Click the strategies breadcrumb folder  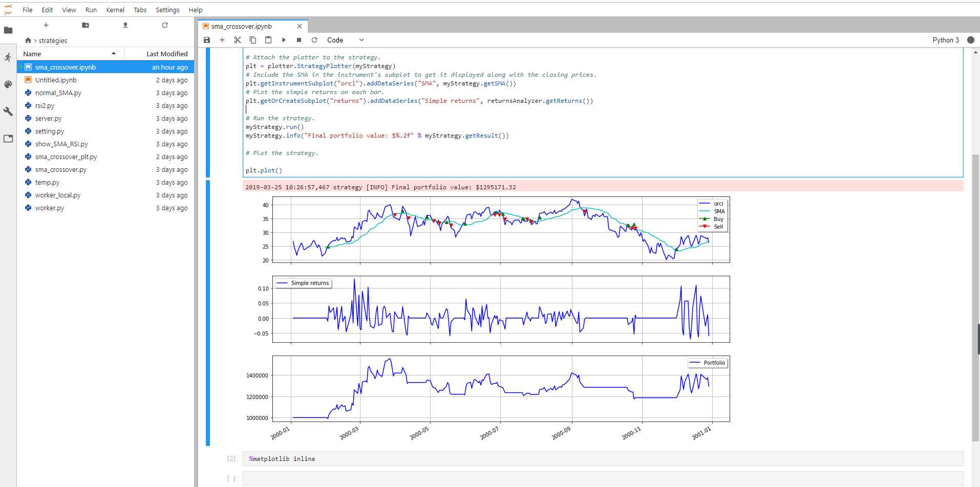pos(53,40)
